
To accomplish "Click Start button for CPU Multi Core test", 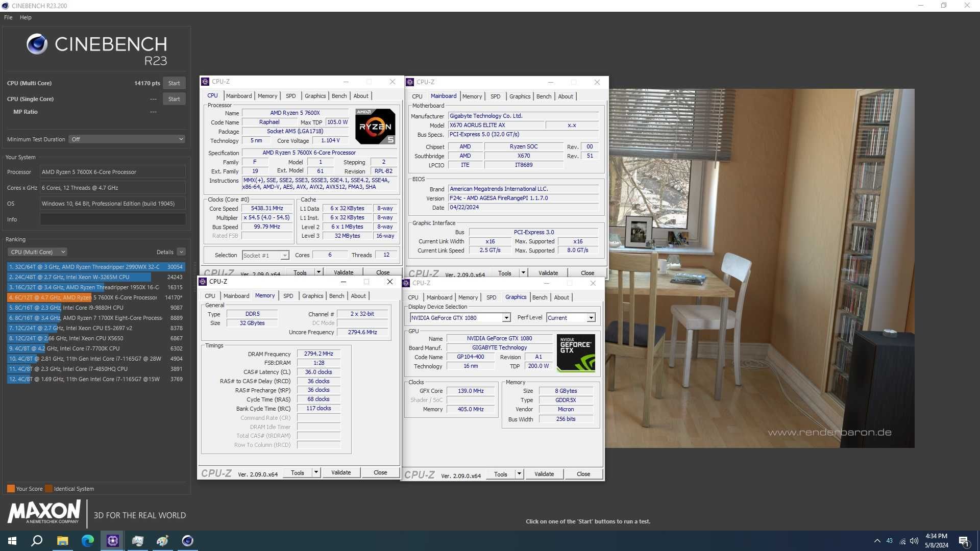I will coord(175,83).
